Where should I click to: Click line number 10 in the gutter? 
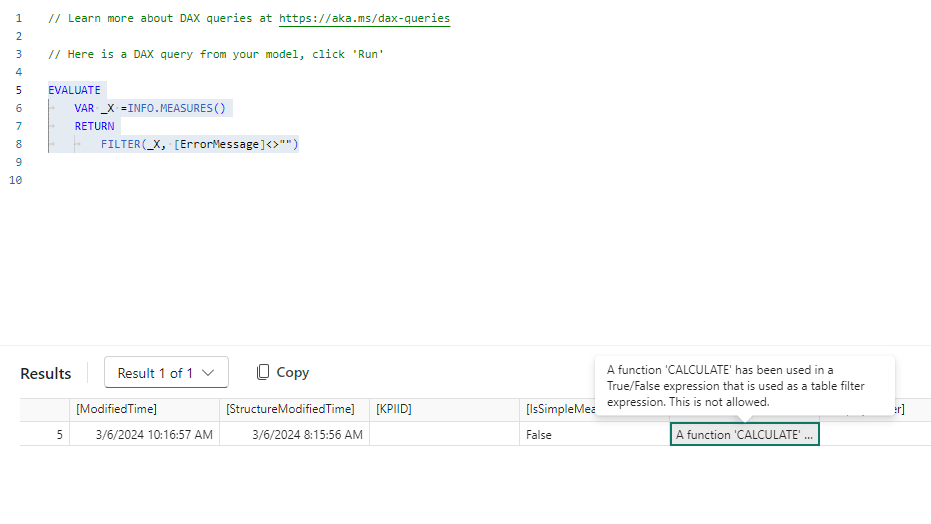[x=15, y=180]
